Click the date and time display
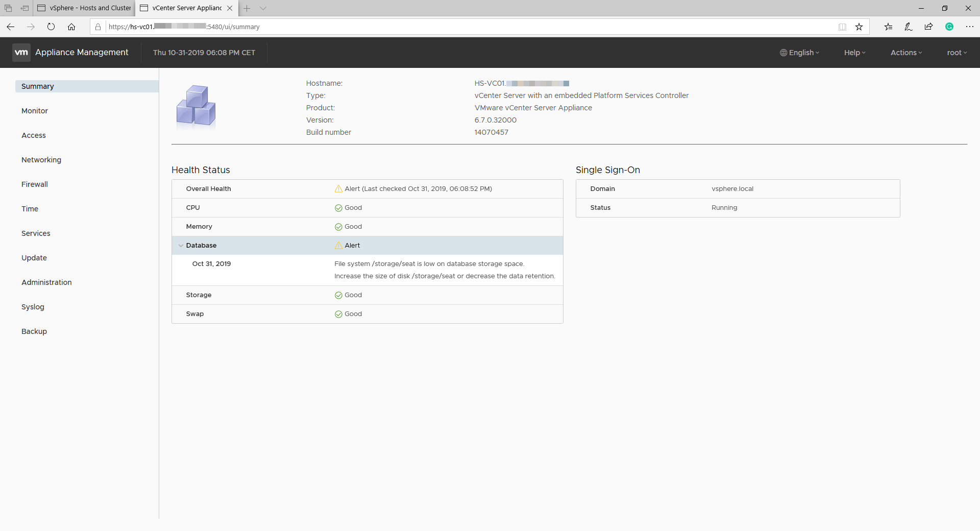Viewport: 980px width, 531px height. 204,53
